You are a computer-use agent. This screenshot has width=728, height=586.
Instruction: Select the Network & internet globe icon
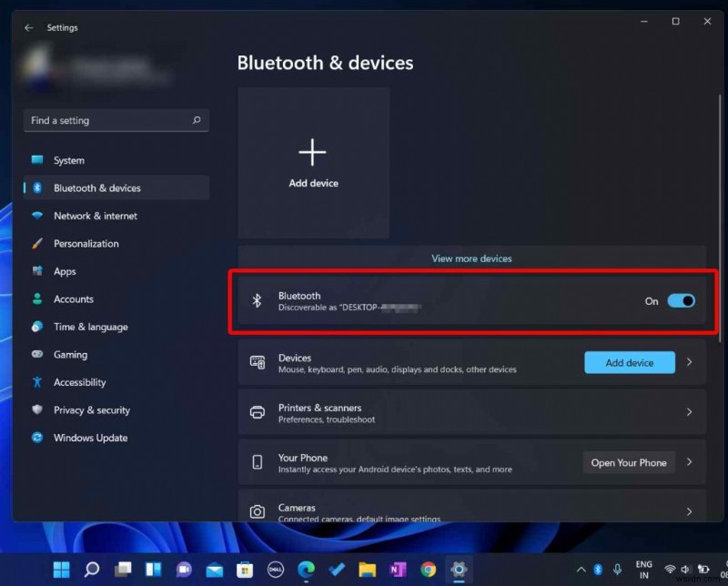(x=37, y=216)
